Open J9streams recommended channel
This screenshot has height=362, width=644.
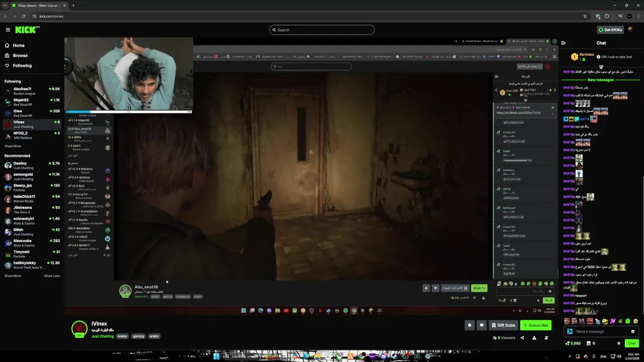[32, 210]
